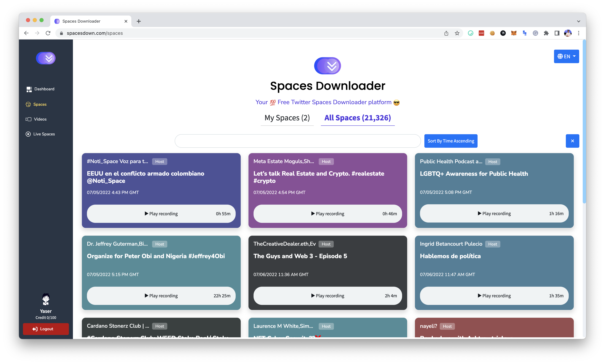Play recording of Organize for Peter Obi
The height and width of the screenshot is (364, 605).
(161, 296)
